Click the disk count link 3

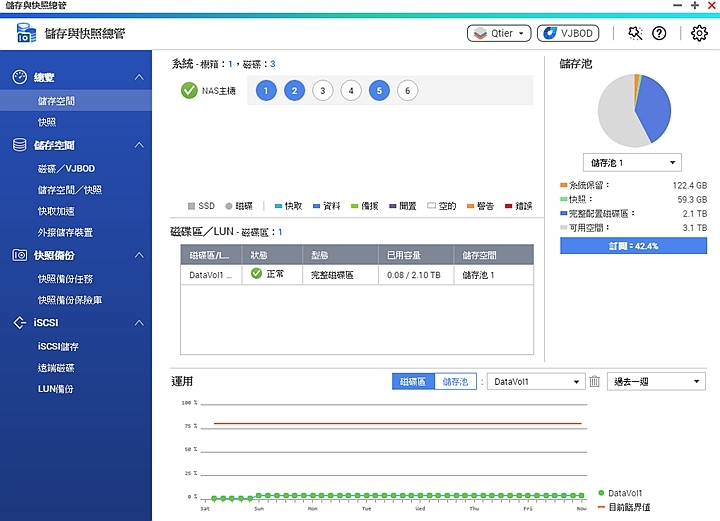(x=273, y=64)
